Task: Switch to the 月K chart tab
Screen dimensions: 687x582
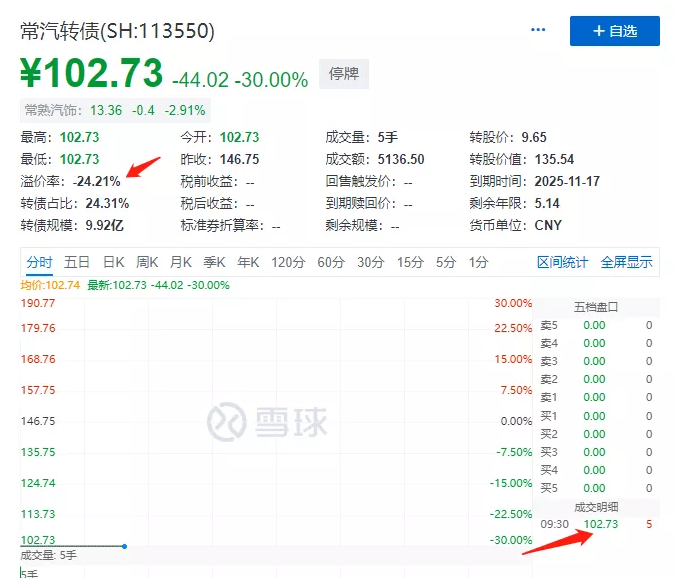Action: click(181, 262)
